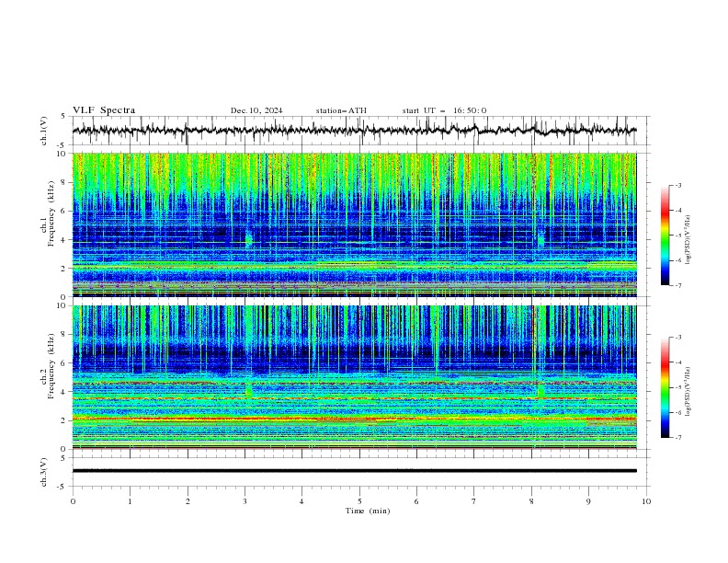Click the time axis tick label '5'

tap(359, 501)
